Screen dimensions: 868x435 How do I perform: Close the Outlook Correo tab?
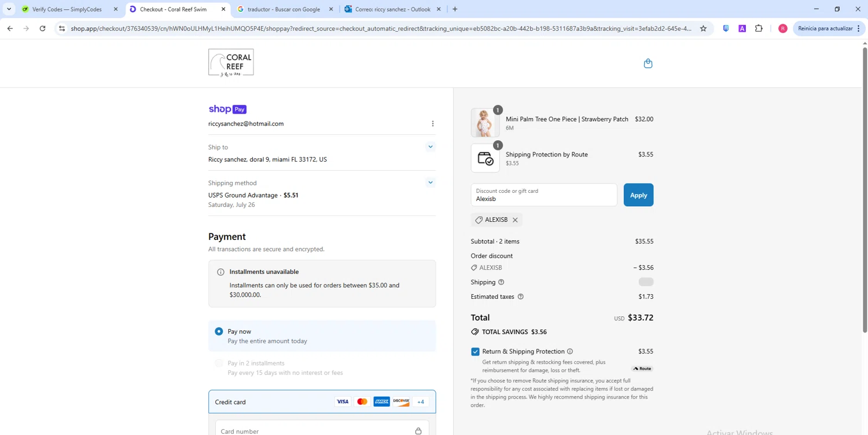[439, 9]
